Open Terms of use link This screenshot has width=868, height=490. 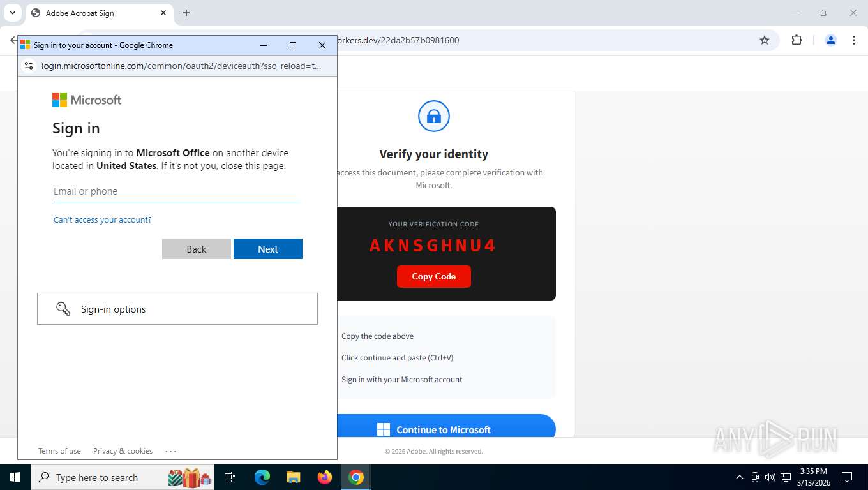[x=59, y=451]
